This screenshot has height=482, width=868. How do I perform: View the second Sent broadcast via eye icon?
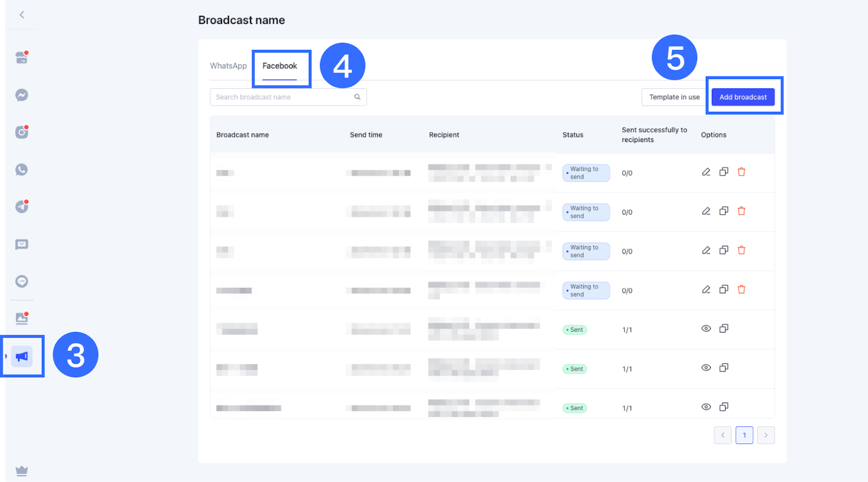[706, 368]
